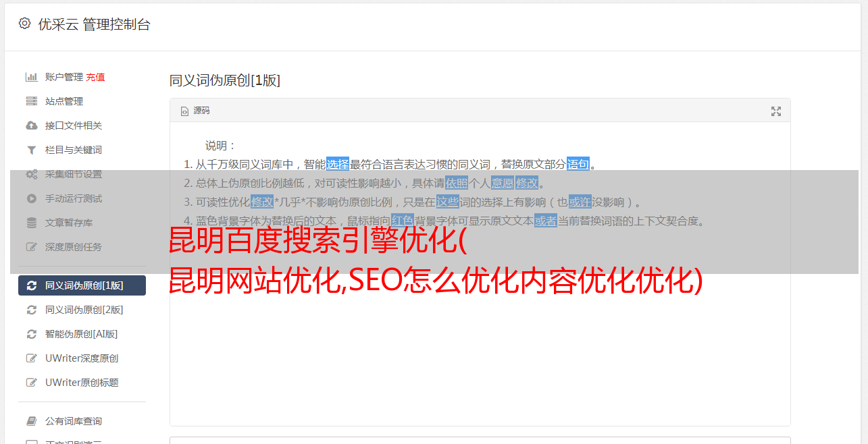The image size is (868, 444).
Task: Click the 栏目与关键词 filter icon
Action: pyautogui.click(x=31, y=150)
